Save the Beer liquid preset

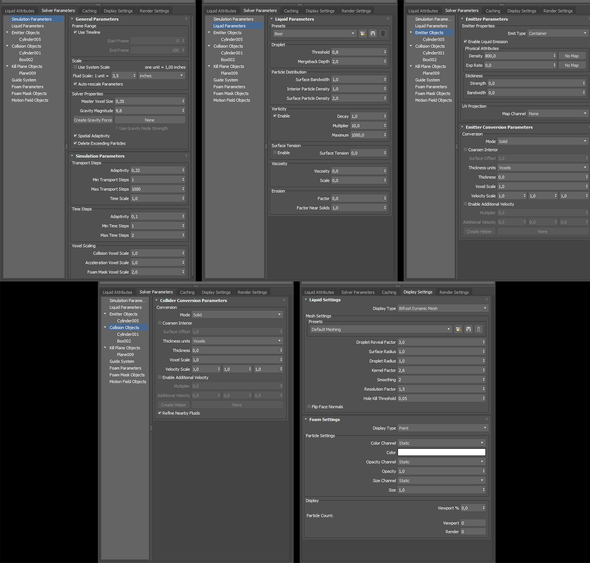click(x=373, y=33)
